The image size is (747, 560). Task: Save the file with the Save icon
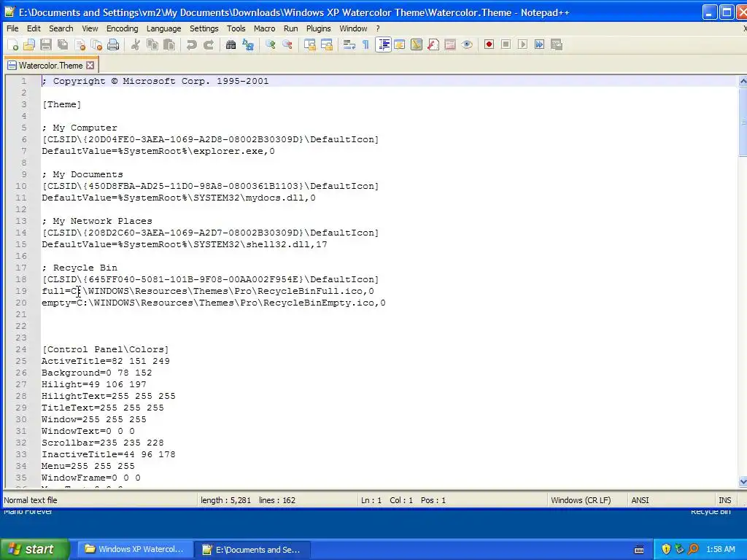[46, 44]
